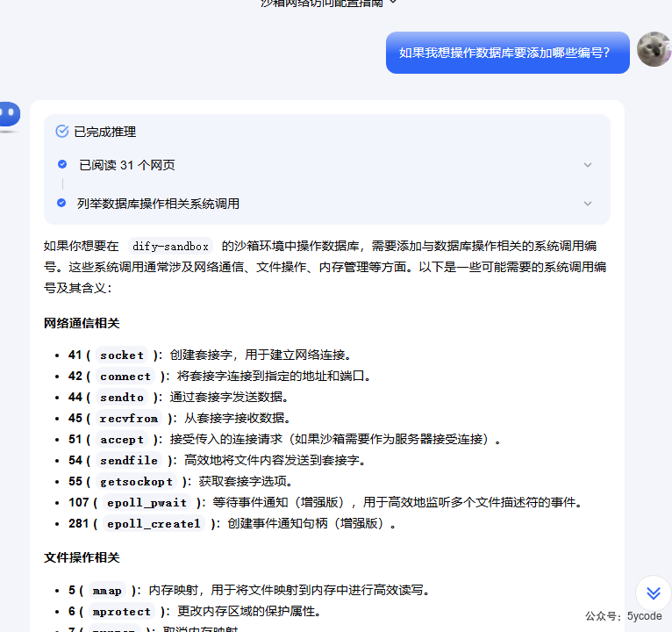Click the '列举数据库操作相关系统调用' step label
The height and width of the screenshot is (632, 672).
click(158, 204)
